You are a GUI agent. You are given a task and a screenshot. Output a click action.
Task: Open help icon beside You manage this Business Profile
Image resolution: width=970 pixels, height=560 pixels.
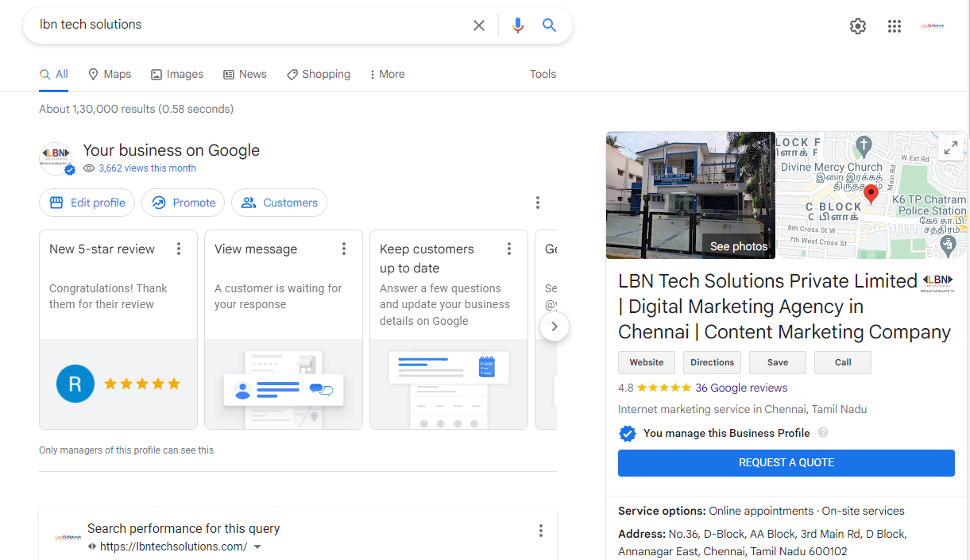pyautogui.click(x=823, y=433)
